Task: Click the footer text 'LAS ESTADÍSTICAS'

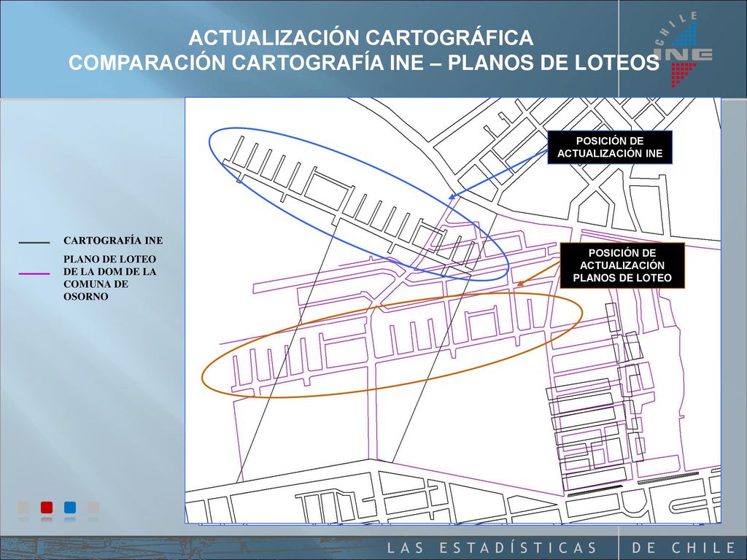Action: pyautogui.click(x=492, y=548)
